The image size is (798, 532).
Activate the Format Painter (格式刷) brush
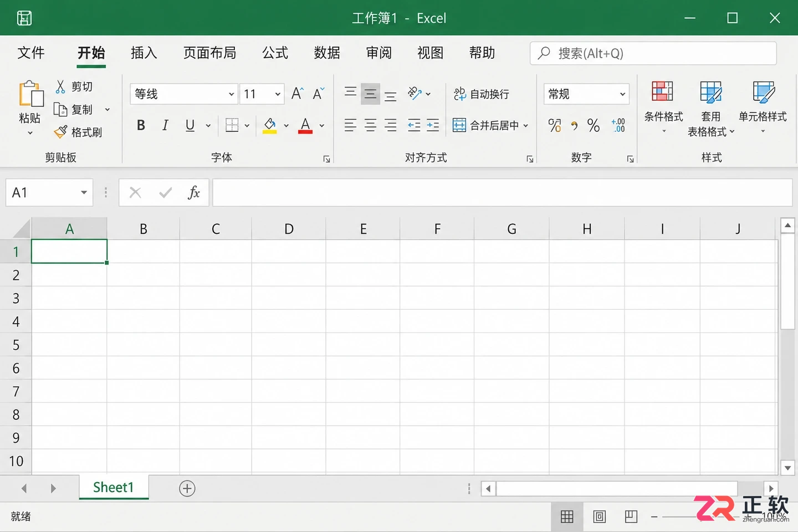coord(60,132)
